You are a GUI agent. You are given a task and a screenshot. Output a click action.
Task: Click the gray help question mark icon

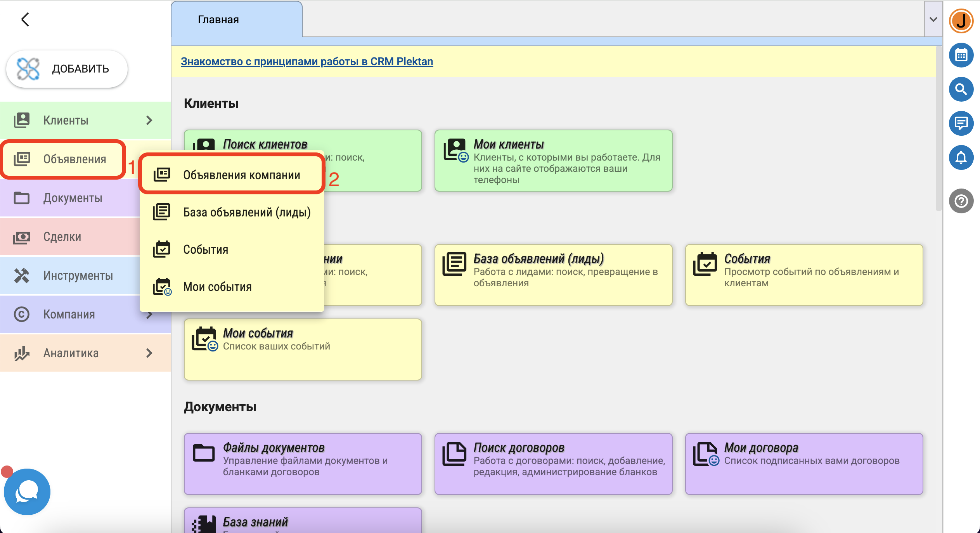pos(961,201)
